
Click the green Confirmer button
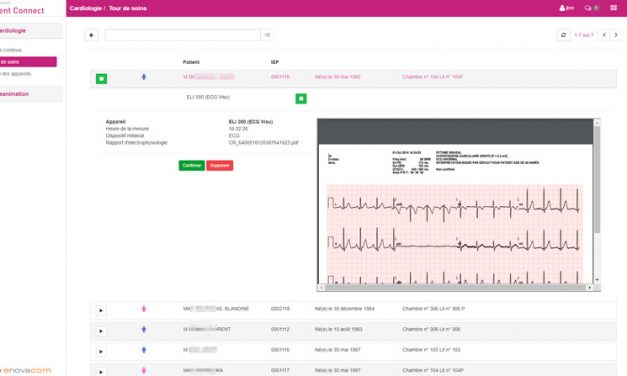tap(192, 166)
